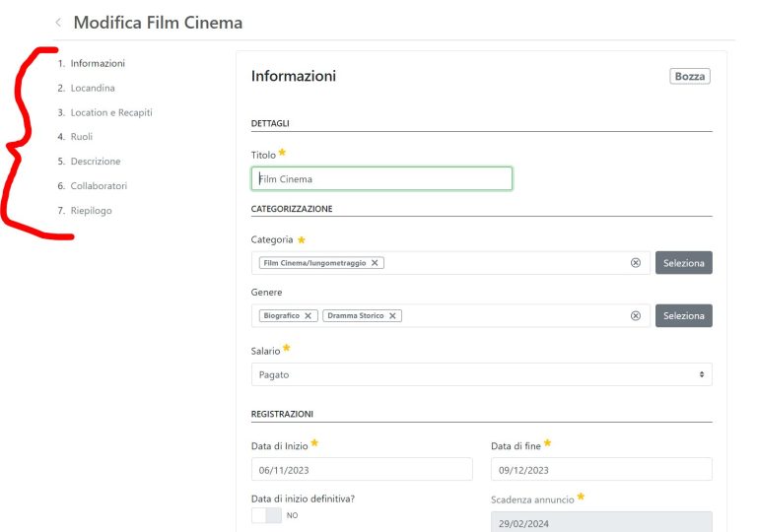Click the back arrow beside Modifica Film Cinema
The width and height of the screenshot is (757, 532).
(x=58, y=23)
